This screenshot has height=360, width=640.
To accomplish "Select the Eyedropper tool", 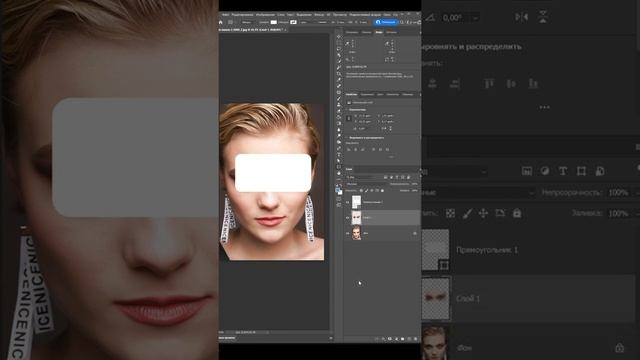I will tap(339, 80).
